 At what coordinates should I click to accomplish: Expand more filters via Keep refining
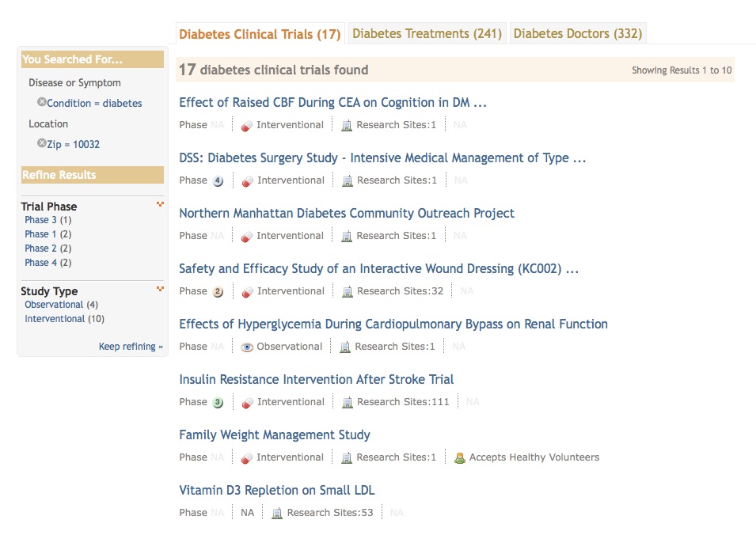tap(131, 347)
